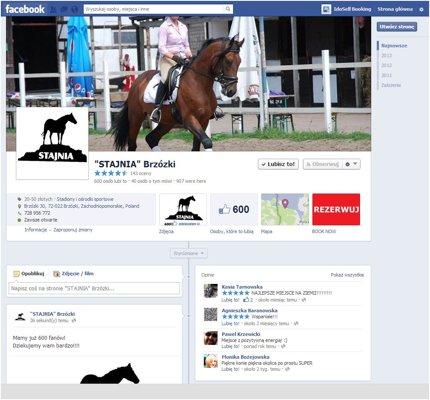Jump to Założenie in timeline sidebar
The image size is (430, 400).
391,85
